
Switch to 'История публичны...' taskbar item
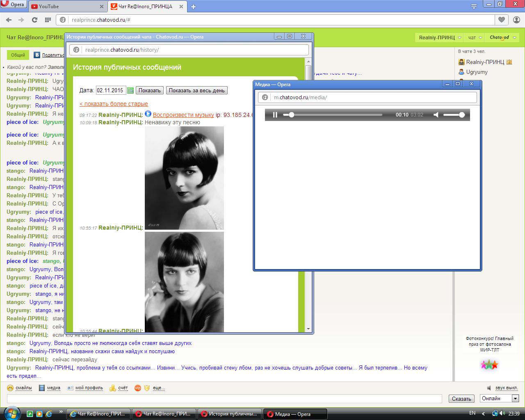click(x=229, y=414)
